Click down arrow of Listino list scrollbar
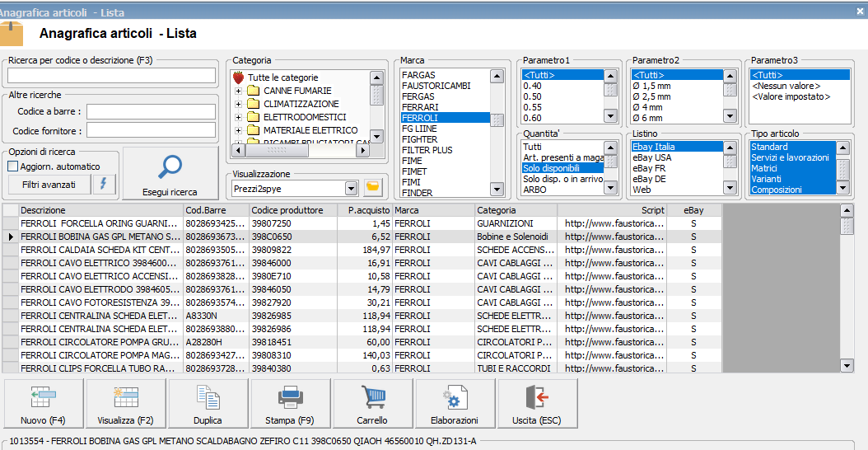 tap(730, 188)
